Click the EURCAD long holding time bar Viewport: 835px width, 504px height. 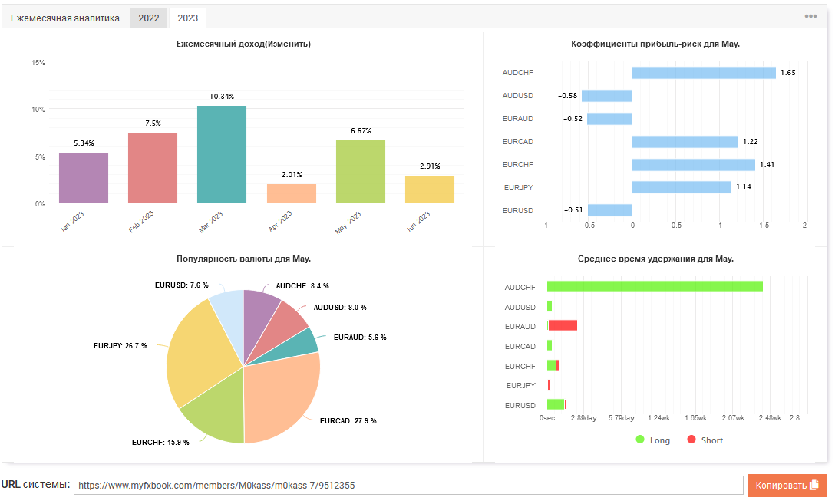[x=550, y=345]
